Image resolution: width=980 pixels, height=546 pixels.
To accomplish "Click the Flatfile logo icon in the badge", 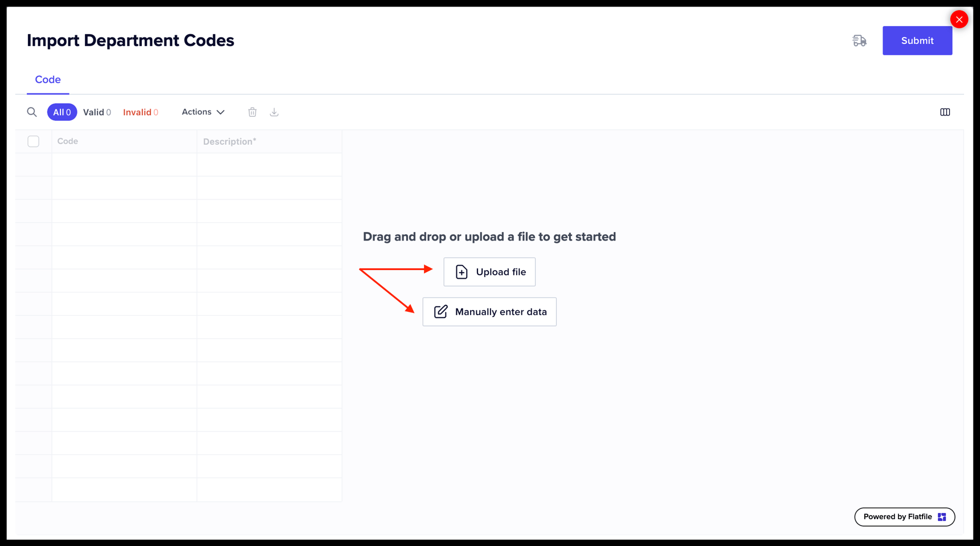I will 941,516.
